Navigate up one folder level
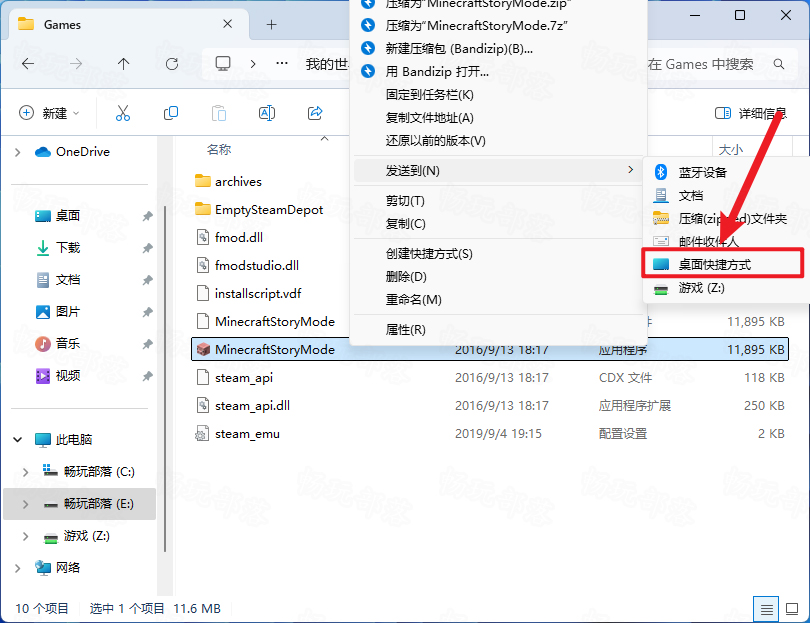 point(123,64)
